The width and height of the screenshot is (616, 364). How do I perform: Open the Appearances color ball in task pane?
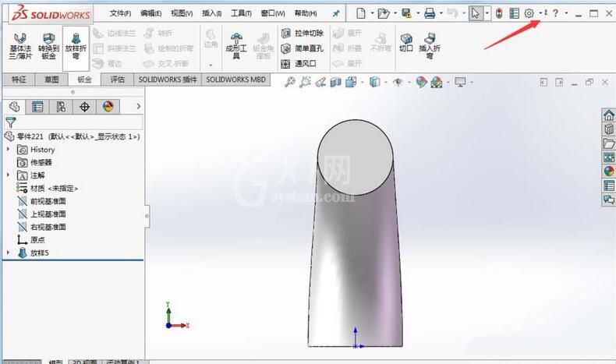[x=608, y=171]
